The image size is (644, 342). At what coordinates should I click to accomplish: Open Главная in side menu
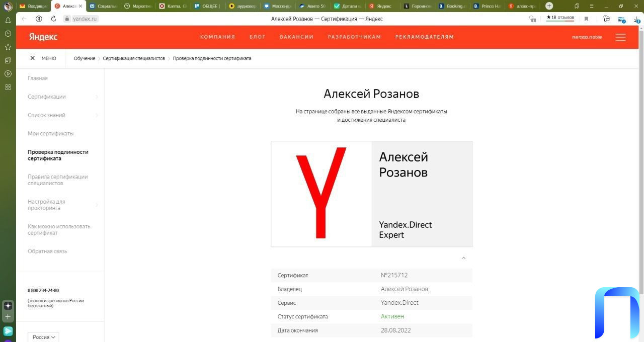click(x=38, y=78)
